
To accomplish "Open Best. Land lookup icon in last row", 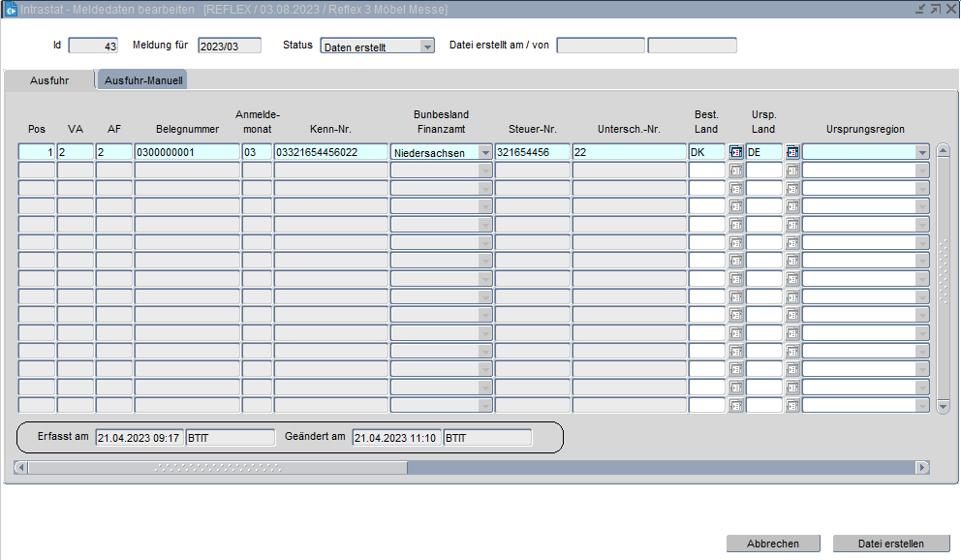I will coord(735,406).
